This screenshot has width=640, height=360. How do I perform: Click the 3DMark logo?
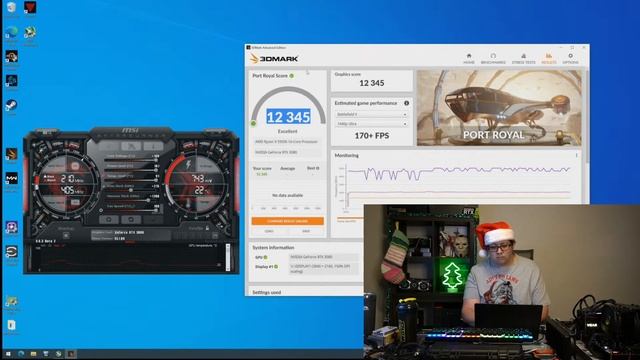click(x=274, y=59)
